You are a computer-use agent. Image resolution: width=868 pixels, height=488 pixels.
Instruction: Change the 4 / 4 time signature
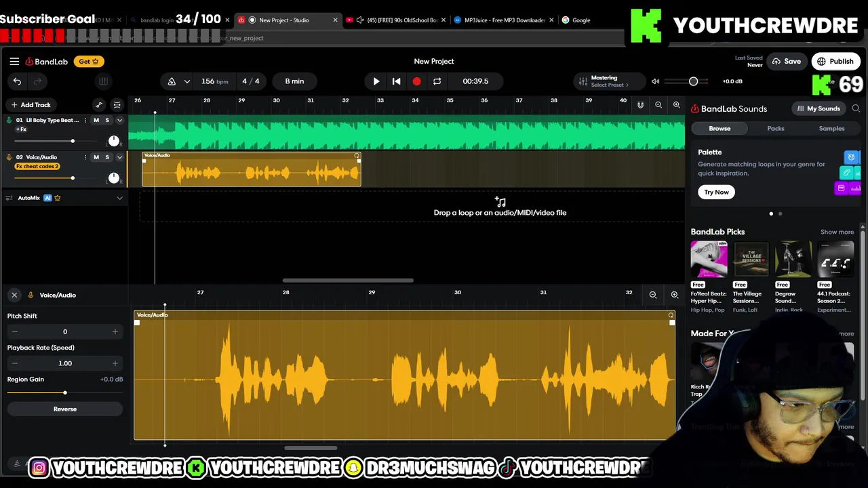coord(251,81)
